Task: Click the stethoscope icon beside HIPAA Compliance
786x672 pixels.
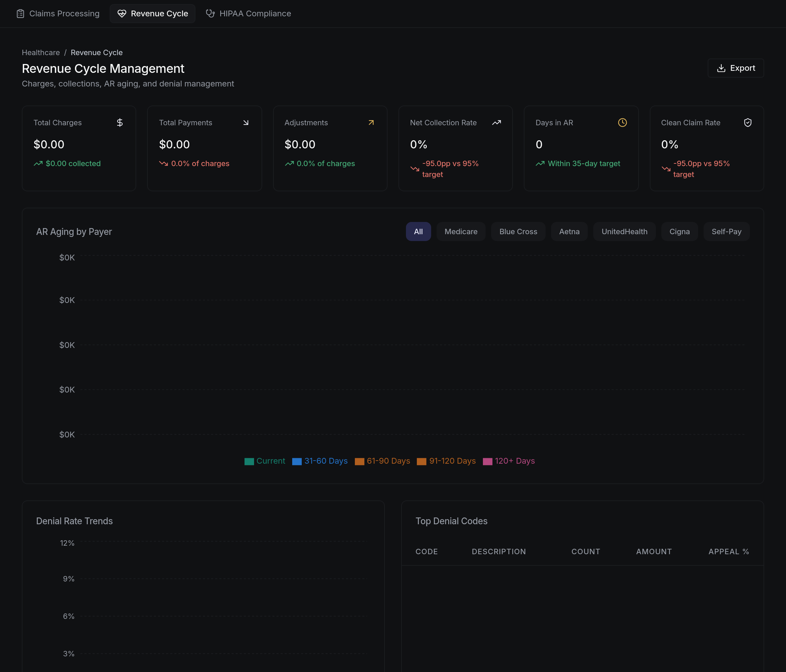Action: coord(210,14)
